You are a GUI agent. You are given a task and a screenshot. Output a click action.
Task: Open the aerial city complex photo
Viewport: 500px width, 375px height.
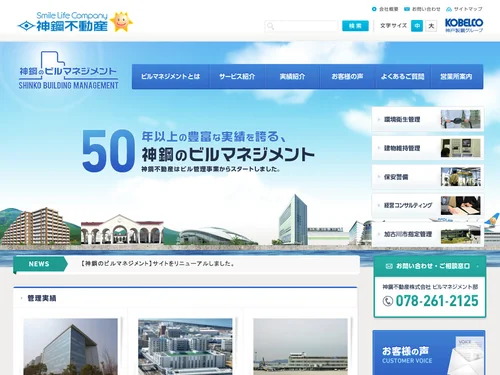tap(185, 347)
